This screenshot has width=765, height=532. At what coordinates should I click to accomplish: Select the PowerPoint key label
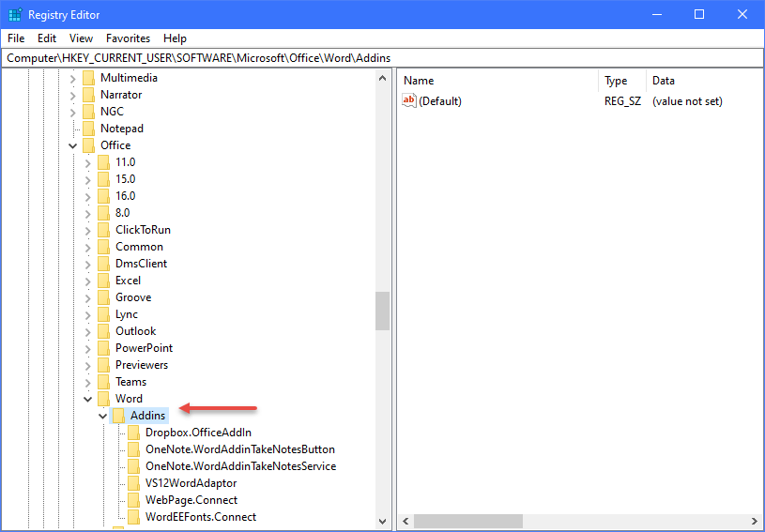pyautogui.click(x=144, y=348)
